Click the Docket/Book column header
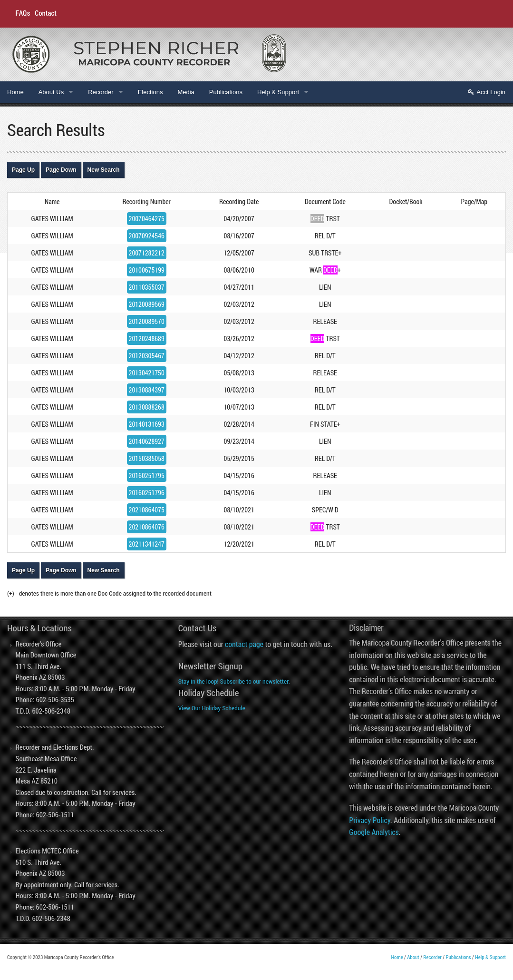Viewport: 513px width, 980px height. pos(406,202)
